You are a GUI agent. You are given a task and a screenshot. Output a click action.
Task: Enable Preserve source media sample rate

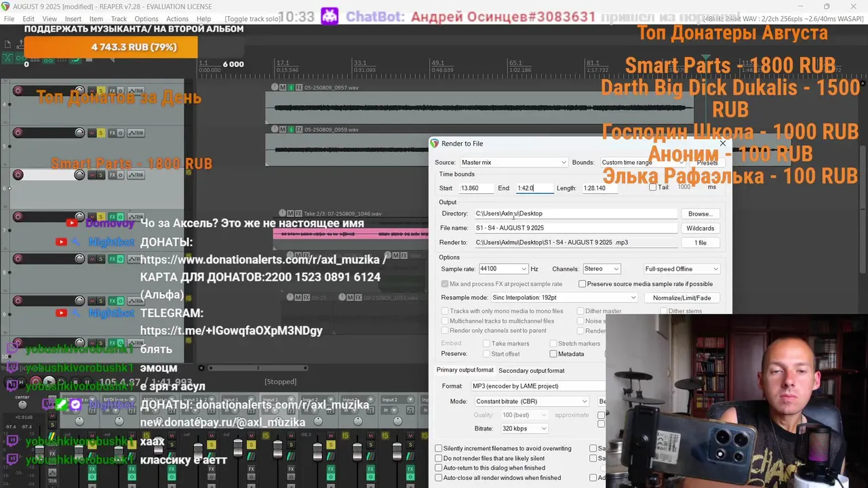(x=582, y=284)
